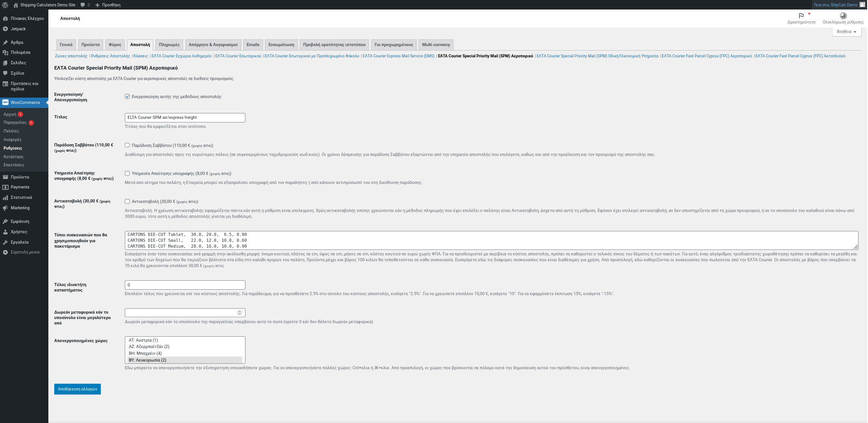
Task: Click the free shipping amount stepper arrows
Action: tap(240, 313)
